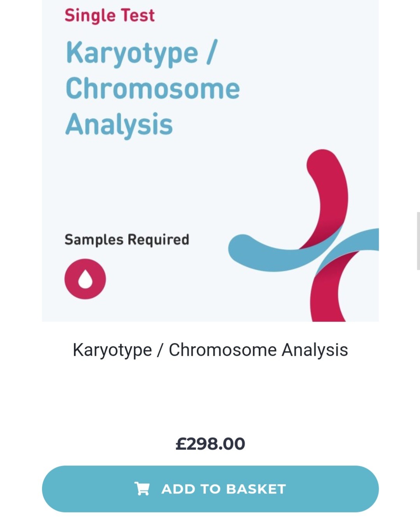
Task: Click "Analysis" in the blue heading
Action: [119, 124]
